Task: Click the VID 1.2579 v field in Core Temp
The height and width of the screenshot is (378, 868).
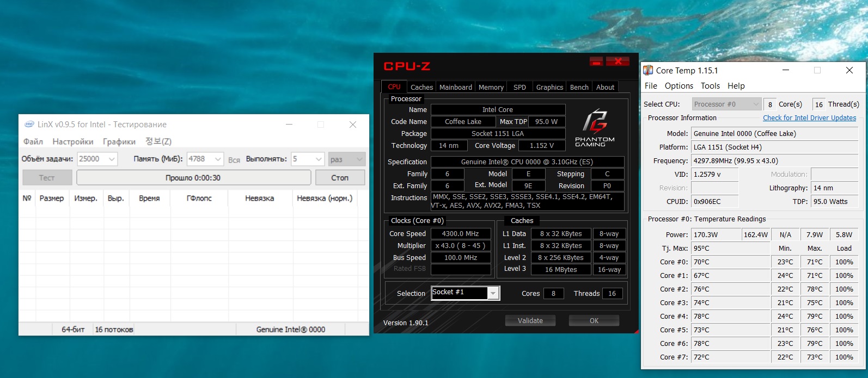Action: coord(714,175)
